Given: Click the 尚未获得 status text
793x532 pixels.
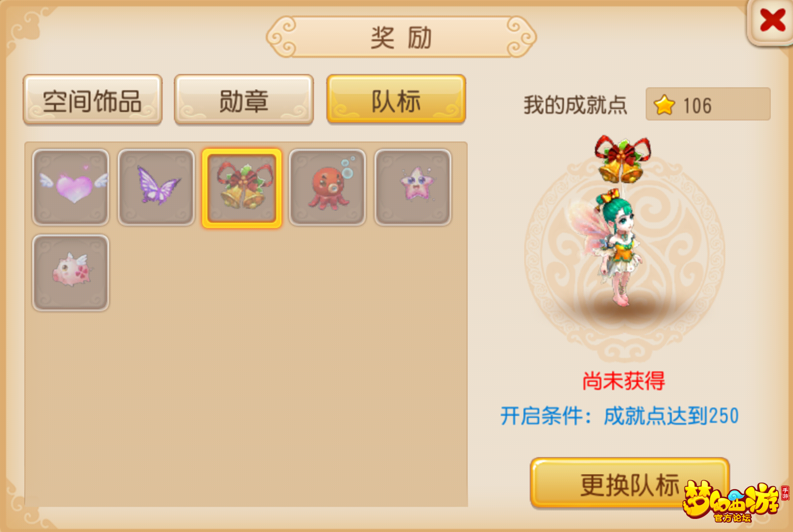Looking at the screenshot, I should click(x=624, y=381).
